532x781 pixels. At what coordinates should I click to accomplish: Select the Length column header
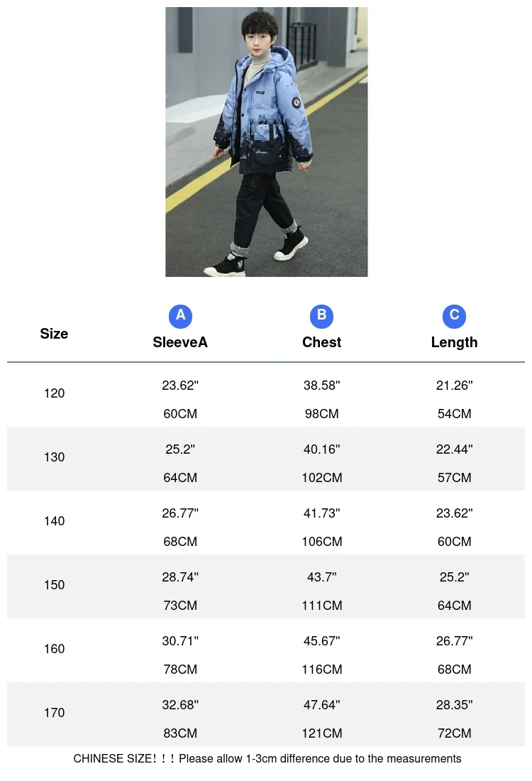pos(454,342)
